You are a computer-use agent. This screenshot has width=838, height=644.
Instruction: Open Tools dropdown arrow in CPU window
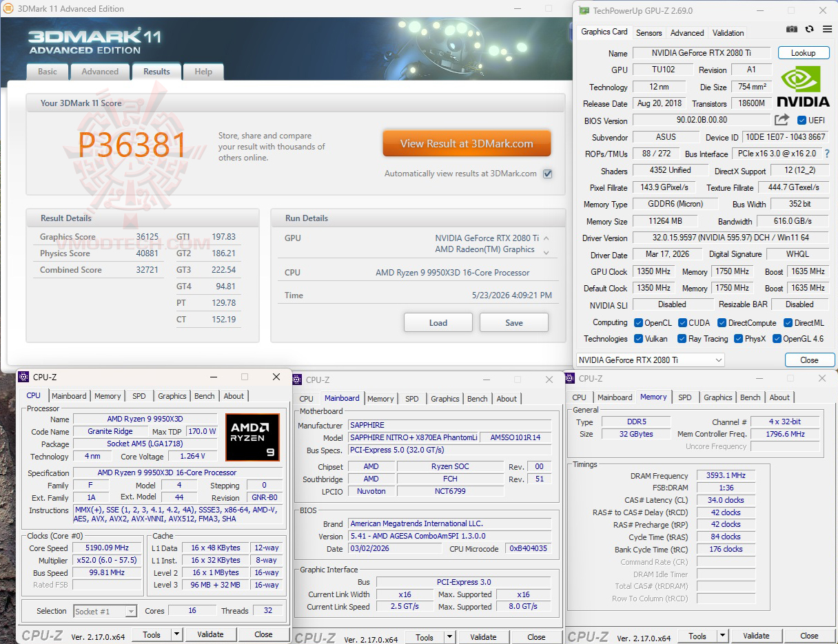click(176, 634)
